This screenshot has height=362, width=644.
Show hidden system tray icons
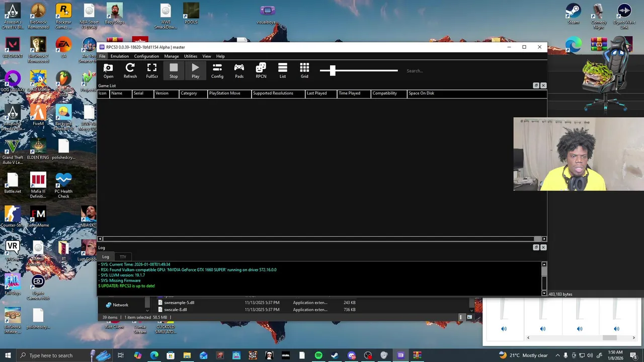tap(557, 355)
